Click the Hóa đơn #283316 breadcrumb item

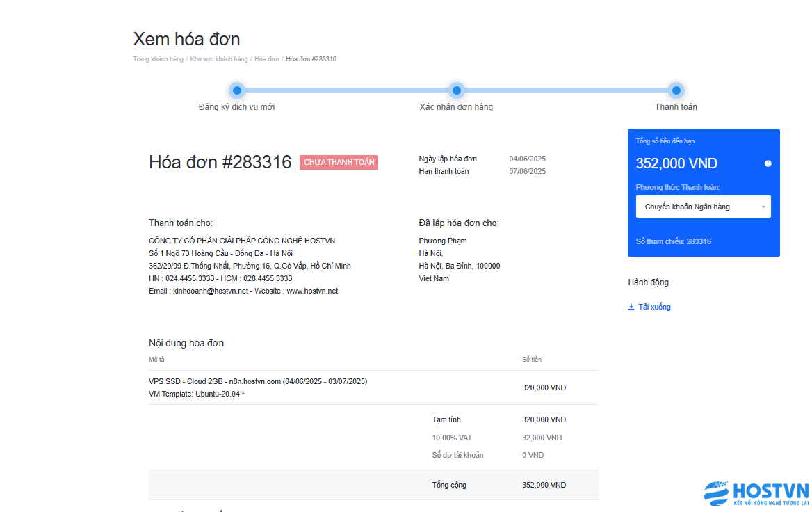point(311,59)
